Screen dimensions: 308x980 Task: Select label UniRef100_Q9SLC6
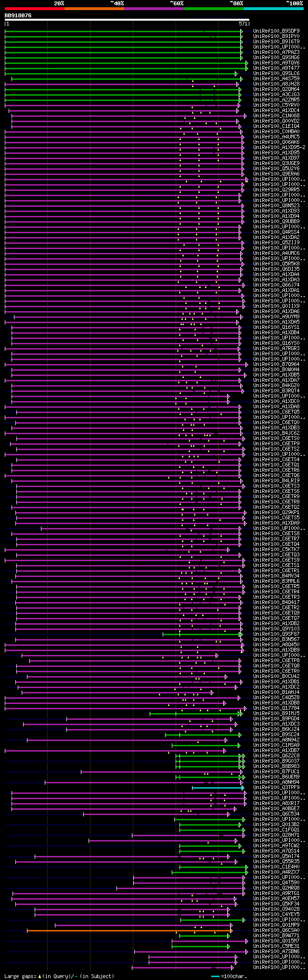(276, 73)
